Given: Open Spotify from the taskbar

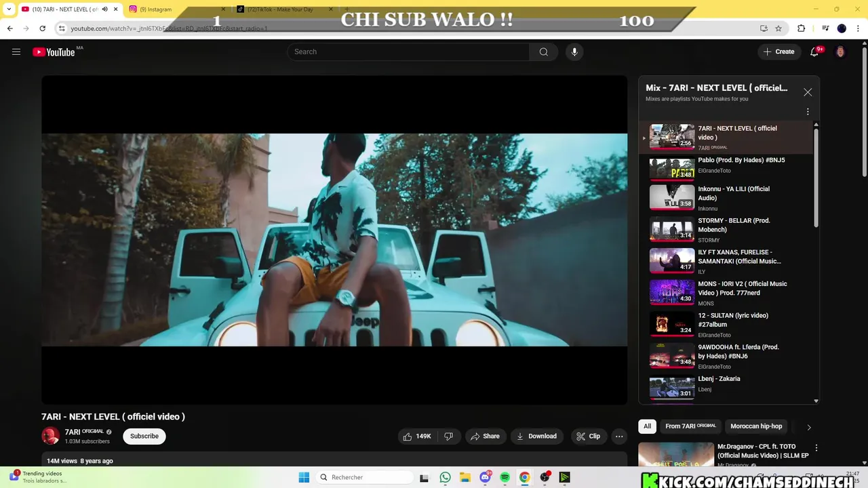Looking at the screenshot, I should [x=505, y=477].
